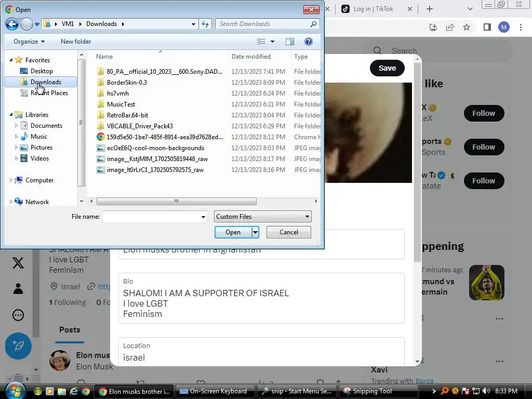This screenshot has height=399, width=532.
Task: Open the File name history dropdown
Action: click(203, 217)
